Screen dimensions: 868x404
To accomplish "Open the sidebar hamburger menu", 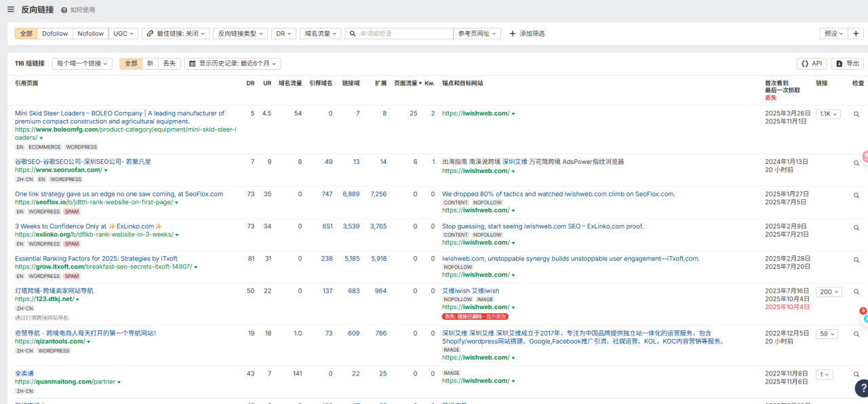I will tap(9, 9).
